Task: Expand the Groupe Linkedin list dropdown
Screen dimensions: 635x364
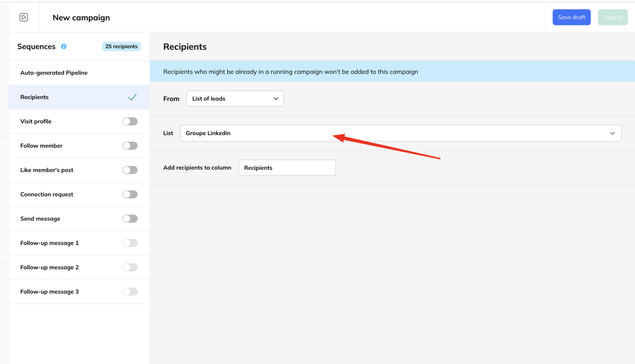Action: [401, 133]
